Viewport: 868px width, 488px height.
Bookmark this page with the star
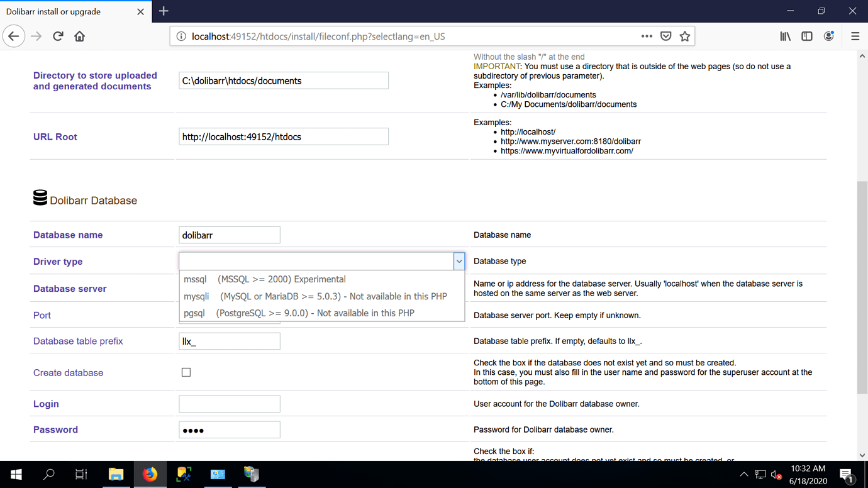click(x=685, y=36)
